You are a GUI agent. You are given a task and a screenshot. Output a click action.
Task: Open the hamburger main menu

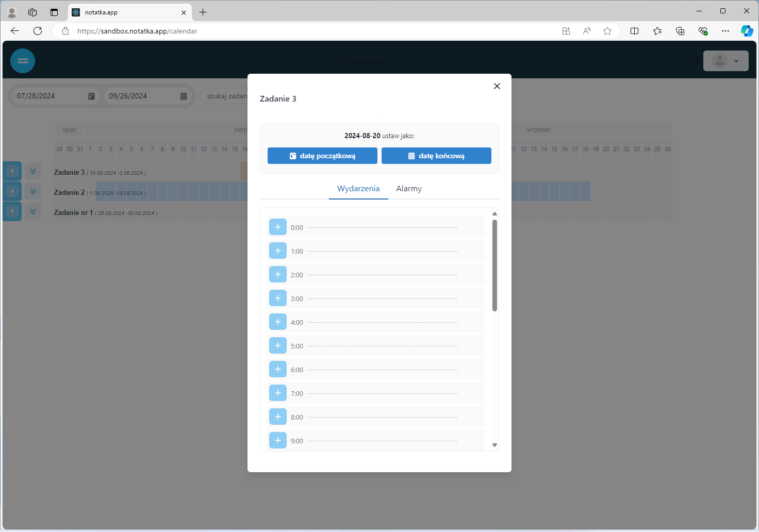[23, 61]
